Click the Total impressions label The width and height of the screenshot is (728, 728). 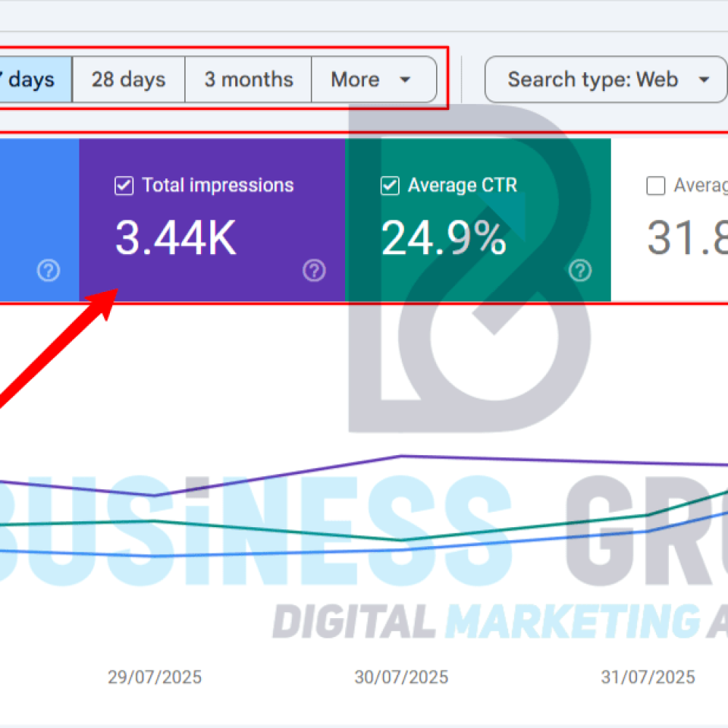[x=218, y=185]
